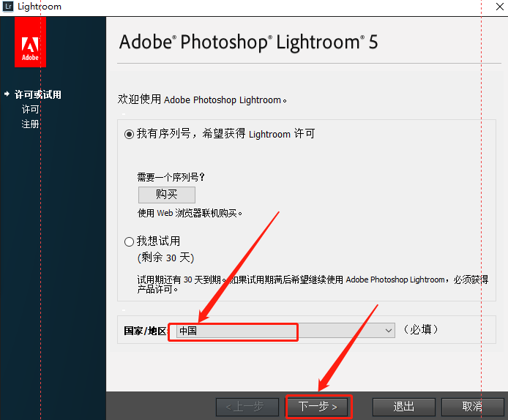Click the red Adobe logo

(x=30, y=42)
